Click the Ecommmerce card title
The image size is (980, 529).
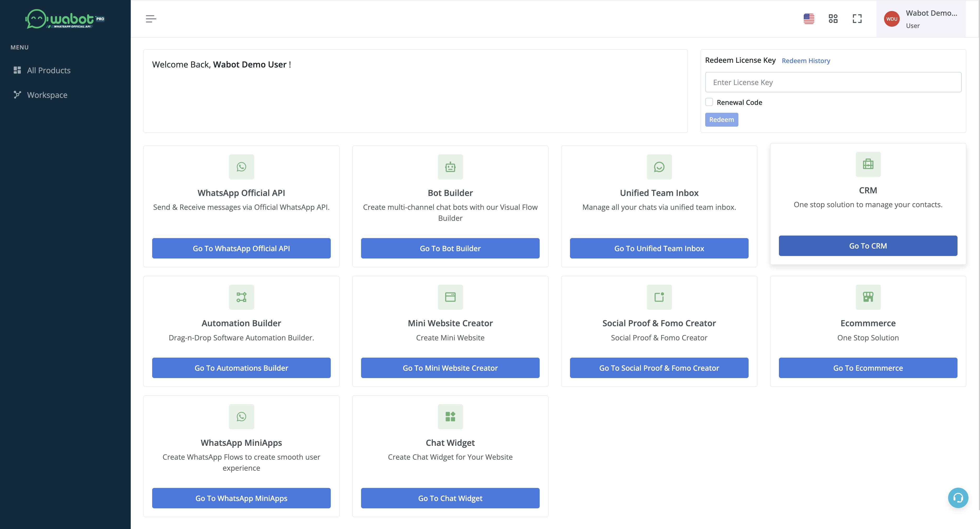(x=868, y=323)
